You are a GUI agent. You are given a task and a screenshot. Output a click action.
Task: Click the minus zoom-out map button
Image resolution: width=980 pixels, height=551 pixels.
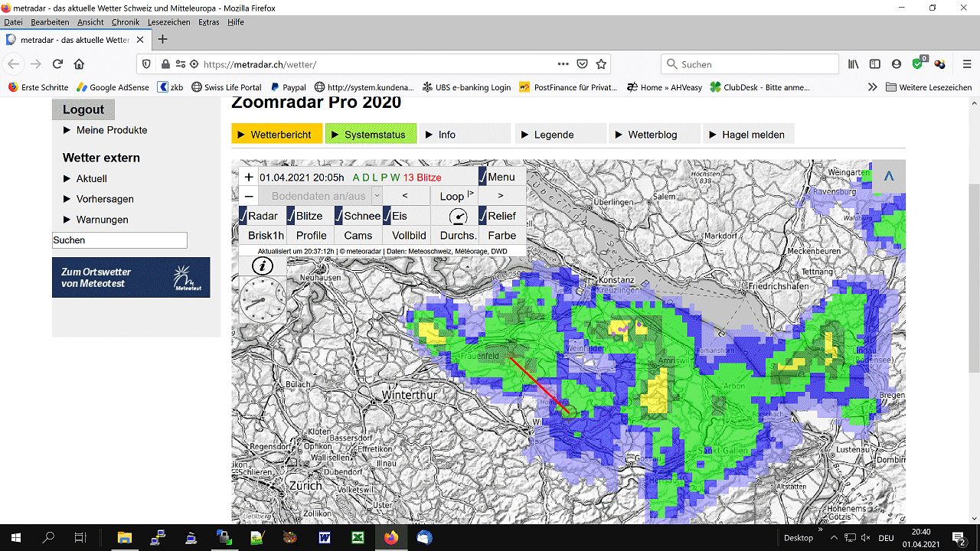point(249,196)
